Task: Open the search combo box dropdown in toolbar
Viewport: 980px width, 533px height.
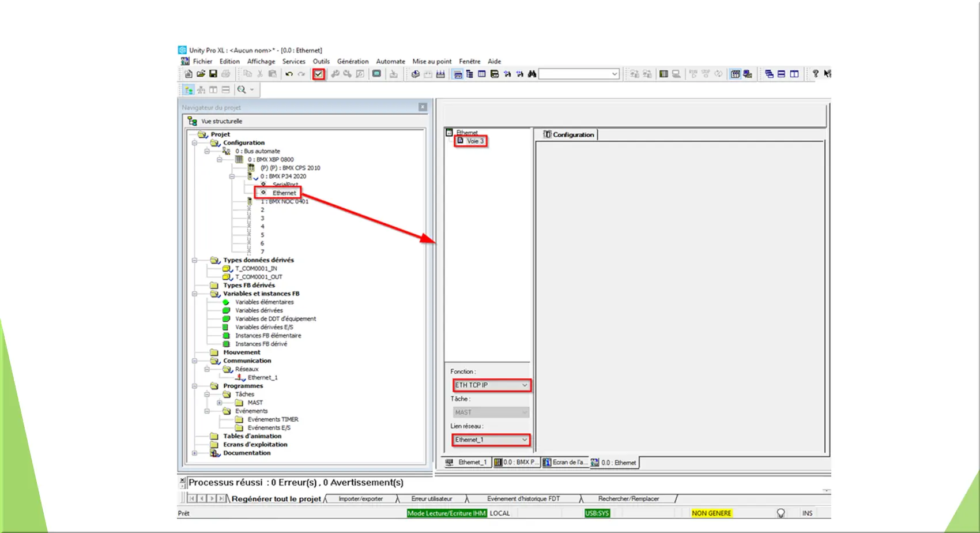Action: coord(615,74)
